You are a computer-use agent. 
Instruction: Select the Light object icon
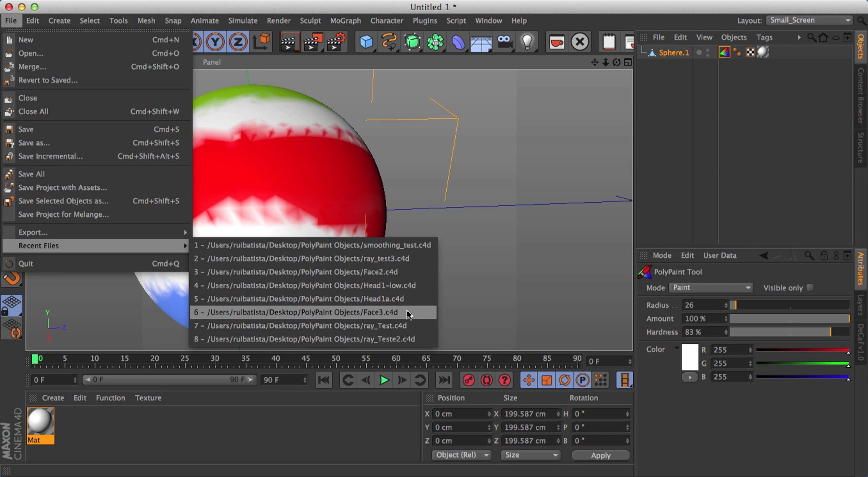pos(527,42)
